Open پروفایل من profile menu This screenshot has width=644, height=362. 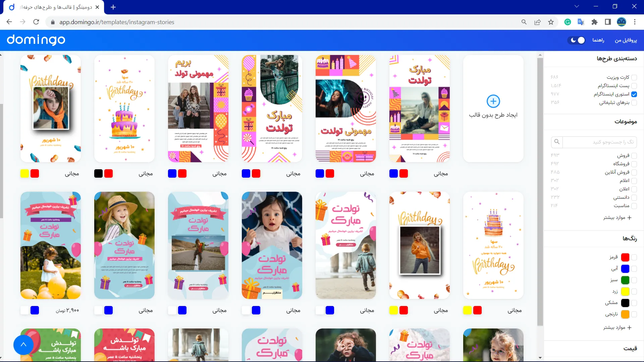pyautogui.click(x=626, y=40)
